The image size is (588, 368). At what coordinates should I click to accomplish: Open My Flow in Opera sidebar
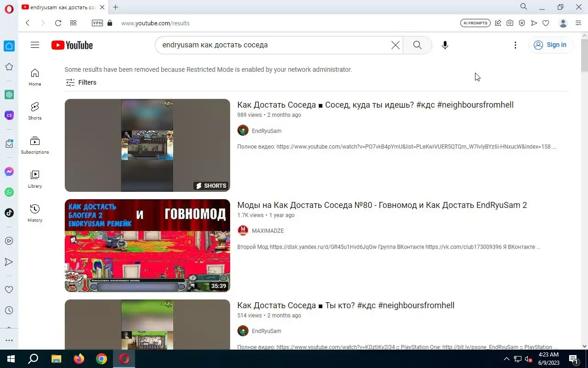coord(9,262)
